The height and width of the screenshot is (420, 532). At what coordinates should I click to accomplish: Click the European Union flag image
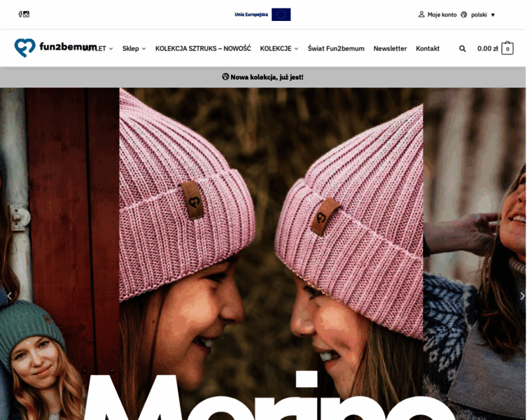[x=281, y=15]
